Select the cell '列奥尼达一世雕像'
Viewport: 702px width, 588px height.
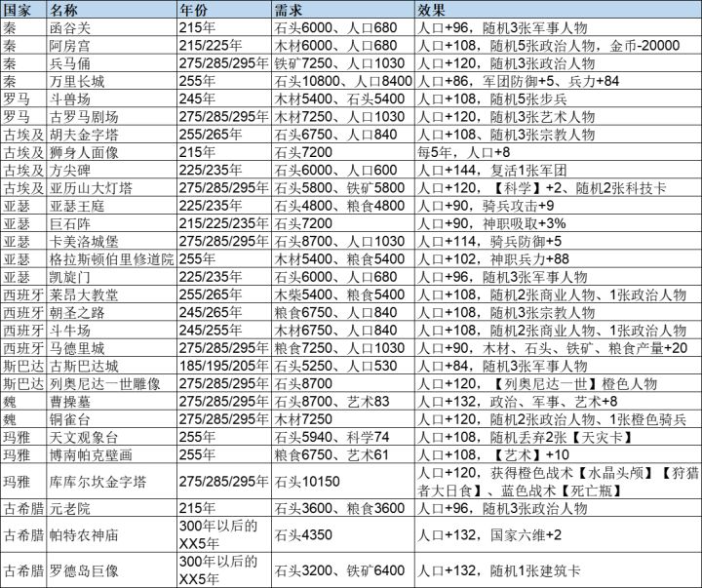tap(111, 384)
